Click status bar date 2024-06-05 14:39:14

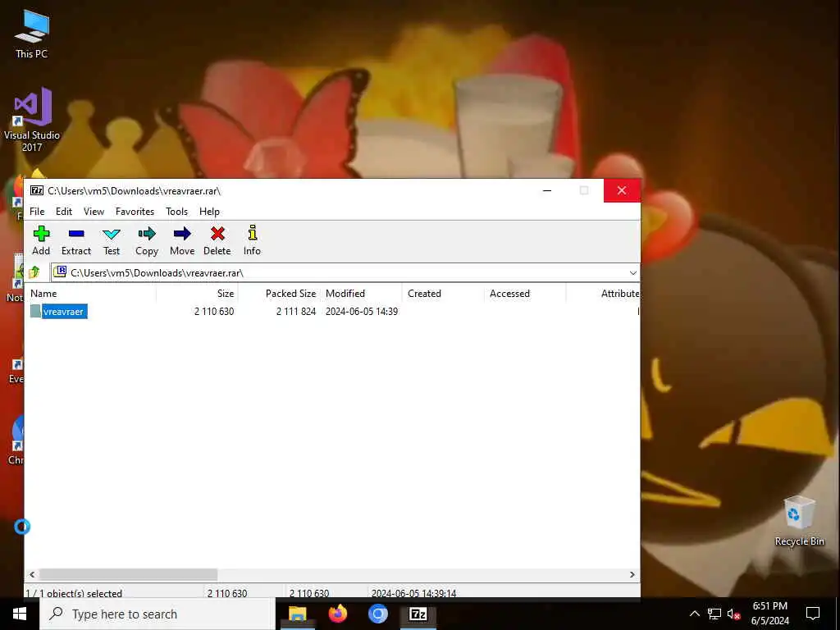click(413, 593)
